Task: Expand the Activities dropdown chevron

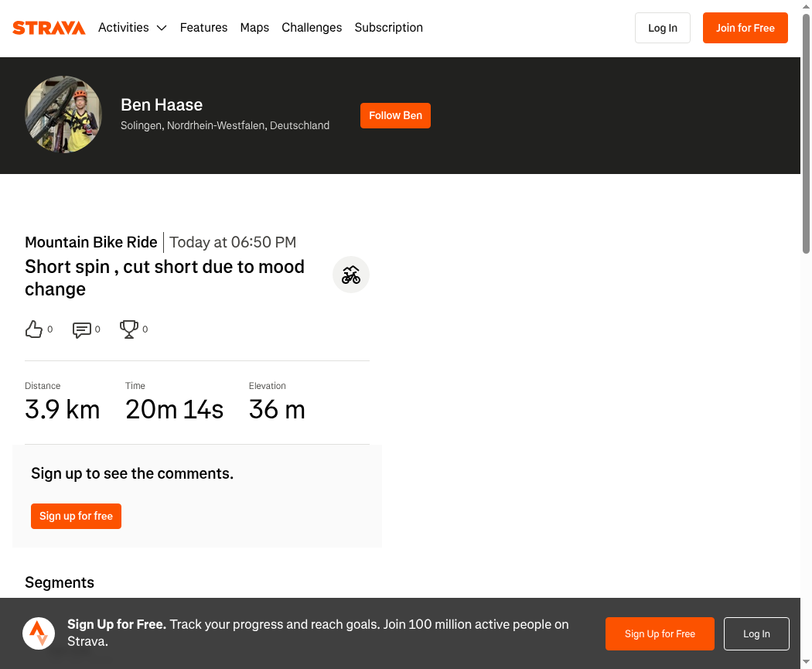Action: (162, 28)
